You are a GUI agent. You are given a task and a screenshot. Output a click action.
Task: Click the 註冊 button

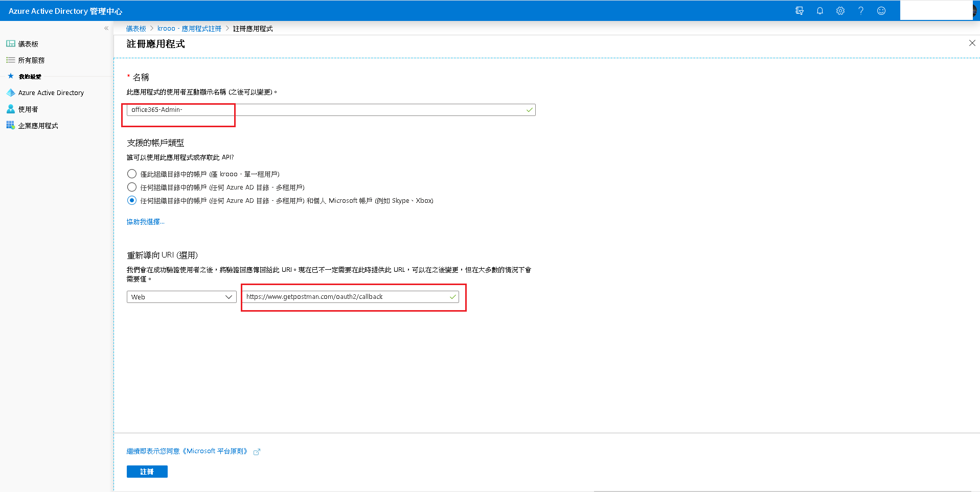tap(147, 472)
